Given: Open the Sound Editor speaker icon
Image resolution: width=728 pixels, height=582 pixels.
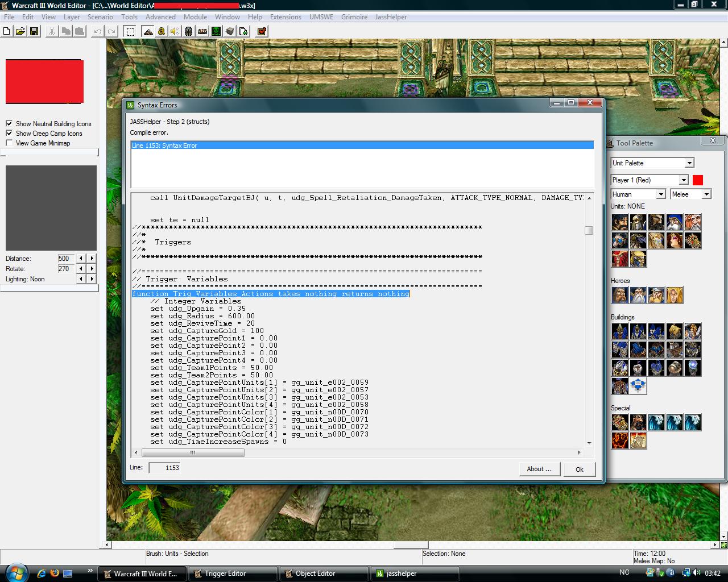Looking at the screenshot, I should [x=175, y=31].
